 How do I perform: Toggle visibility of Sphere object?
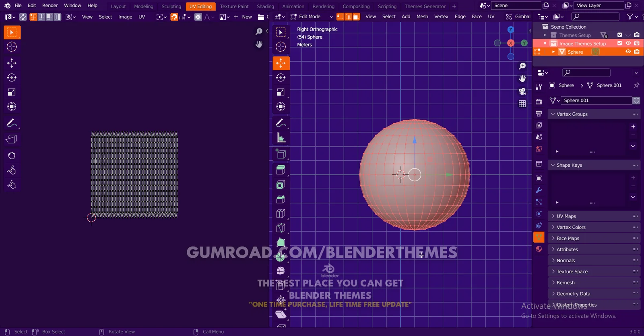click(x=628, y=52)
